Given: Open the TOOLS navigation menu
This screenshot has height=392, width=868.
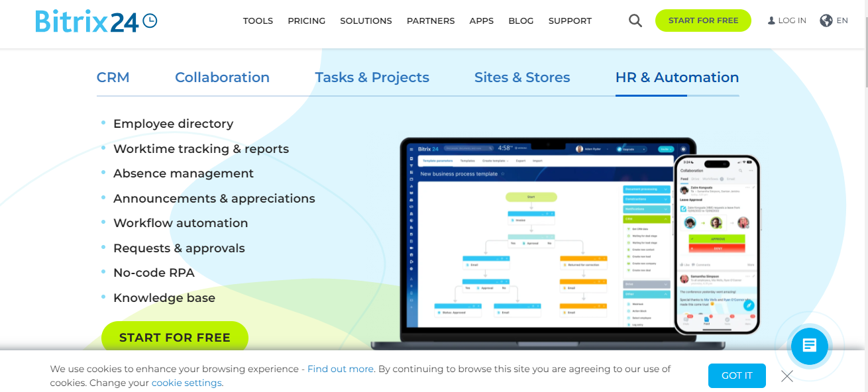Looking at the screenshot, I should click(258, 21).
